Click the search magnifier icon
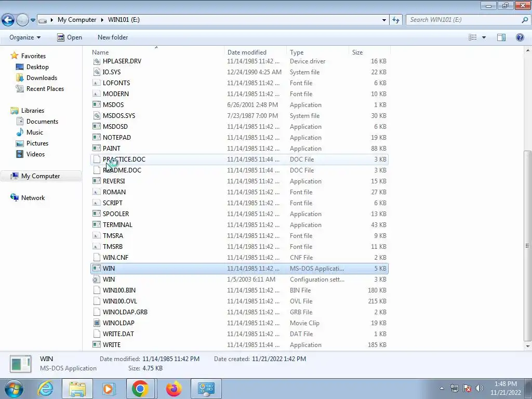The width and height of the screenshot is (532, 399). [x=525, y=20]
